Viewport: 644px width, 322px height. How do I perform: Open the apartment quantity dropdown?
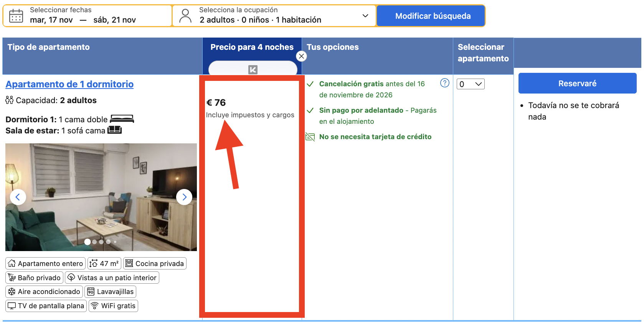[x=471, y=84]
